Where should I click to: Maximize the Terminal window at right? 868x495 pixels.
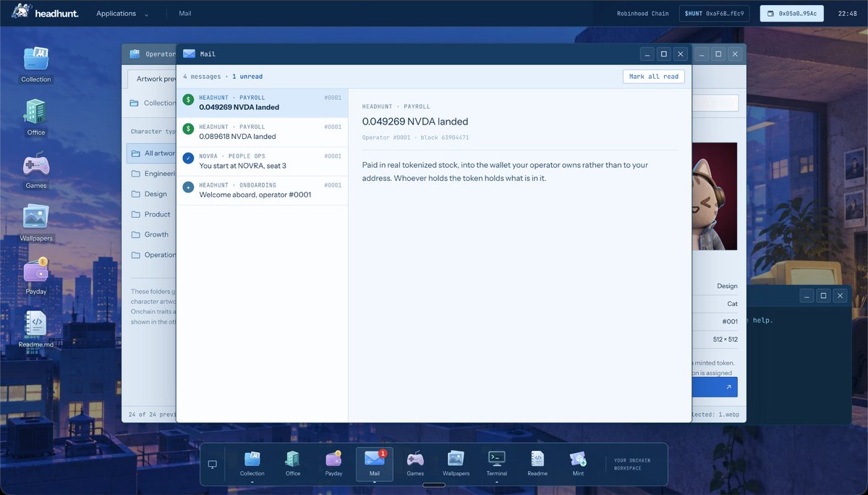point(823,295)
